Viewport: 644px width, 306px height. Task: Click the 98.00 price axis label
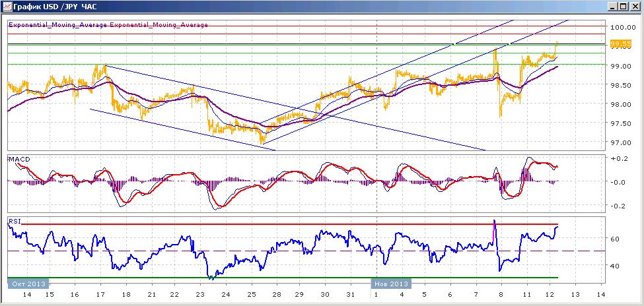point(621,105)
